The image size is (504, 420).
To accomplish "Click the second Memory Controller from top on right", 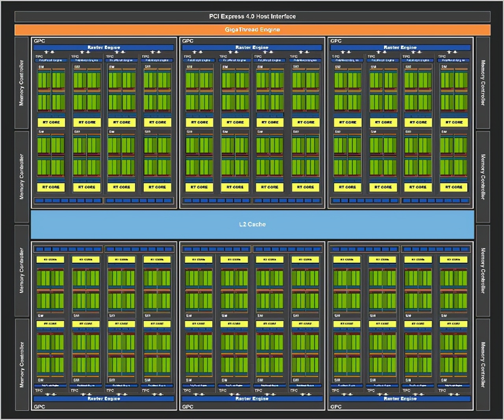I will pos(483,177).
